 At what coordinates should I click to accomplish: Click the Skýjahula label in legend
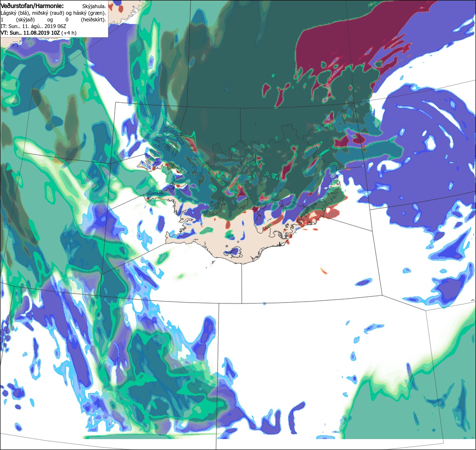pos(94,6)
